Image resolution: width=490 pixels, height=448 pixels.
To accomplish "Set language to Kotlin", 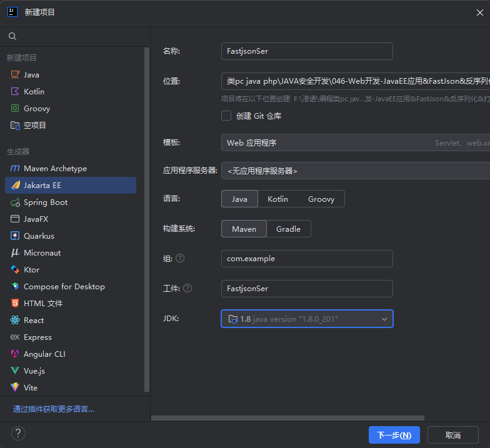I will [x=277, y=199].
